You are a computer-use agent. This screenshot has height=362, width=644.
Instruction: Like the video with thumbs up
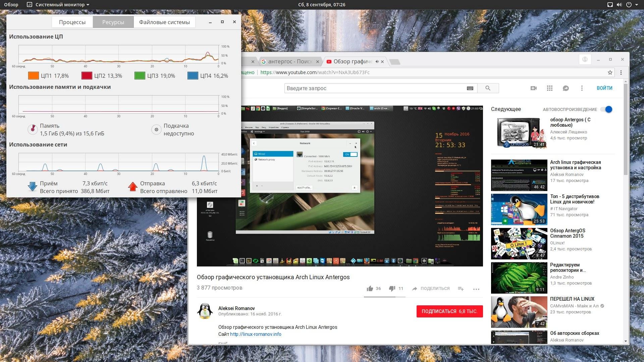(370, 289)
